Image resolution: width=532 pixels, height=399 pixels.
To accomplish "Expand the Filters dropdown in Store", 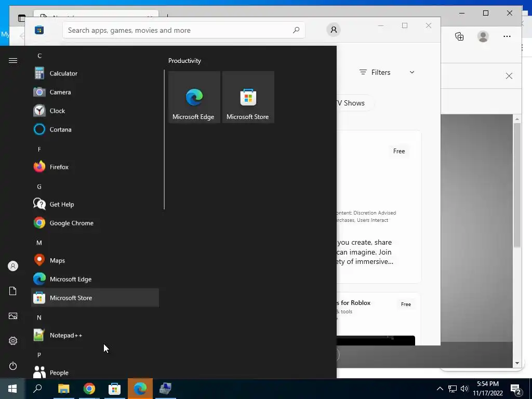I will (x=387, y=72).
